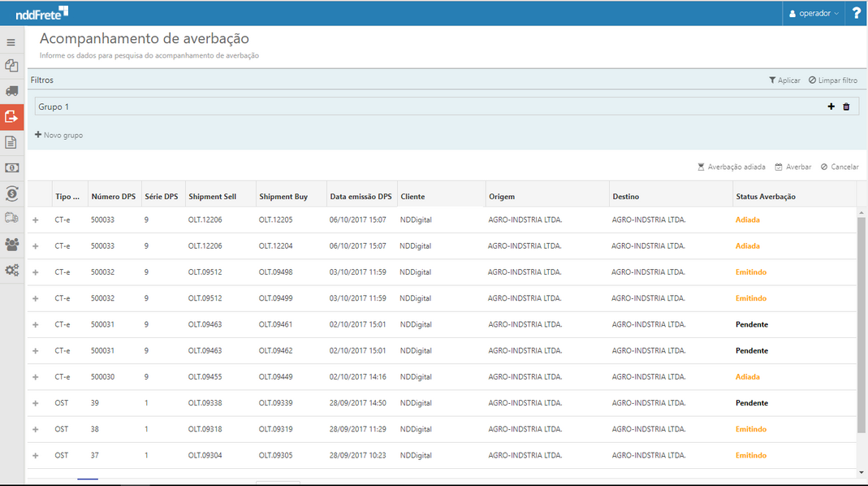The height and width of the screenshot is (486, 868).
Task: Expand the row with Shipment Buy OLT.09461
Action: pyautogui.click(x=35, y=325)
